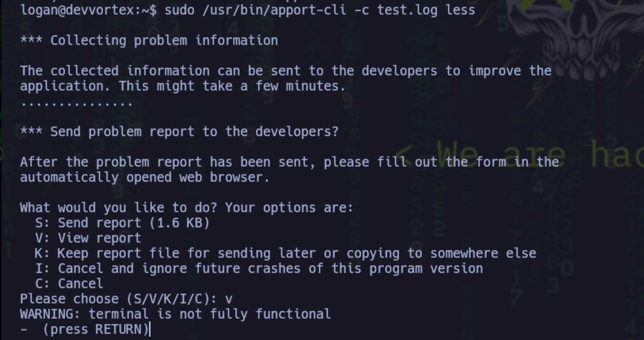Viewport: 644px width, 340px height.
Task: Click the 'K: Keep report file' option line
Action: tap(285, 253)
